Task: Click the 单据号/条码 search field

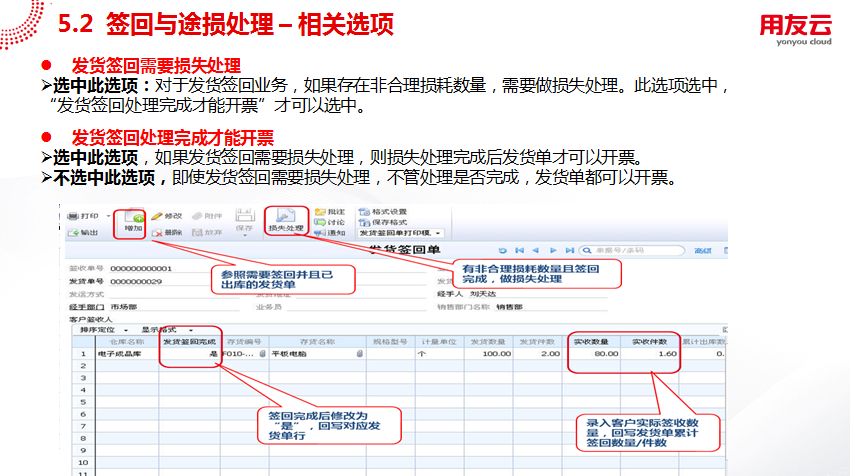Action: click(632, 250)
